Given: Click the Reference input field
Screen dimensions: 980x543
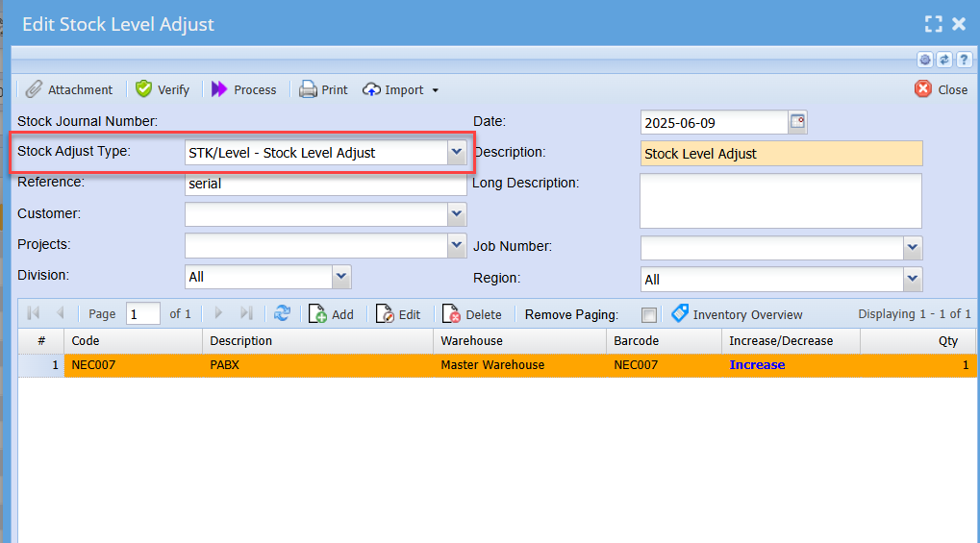Looking at the screenshot, I should point(325,184).
